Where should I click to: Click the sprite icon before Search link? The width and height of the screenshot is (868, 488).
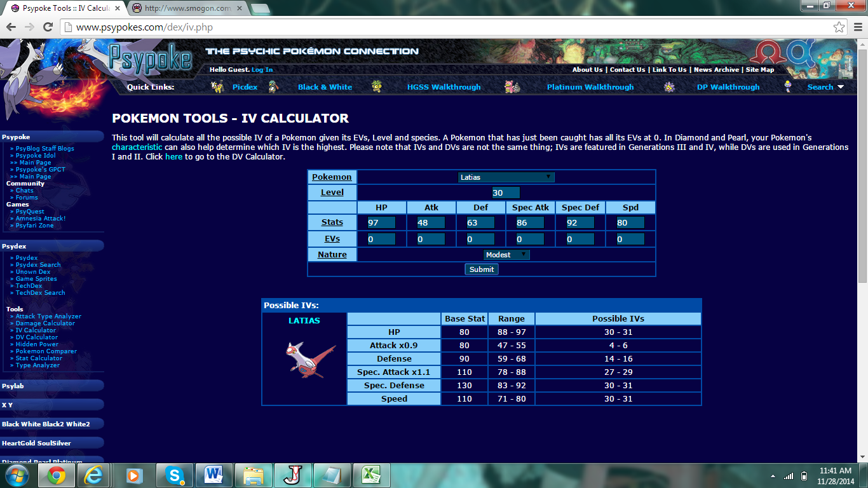tap(789, 87)
